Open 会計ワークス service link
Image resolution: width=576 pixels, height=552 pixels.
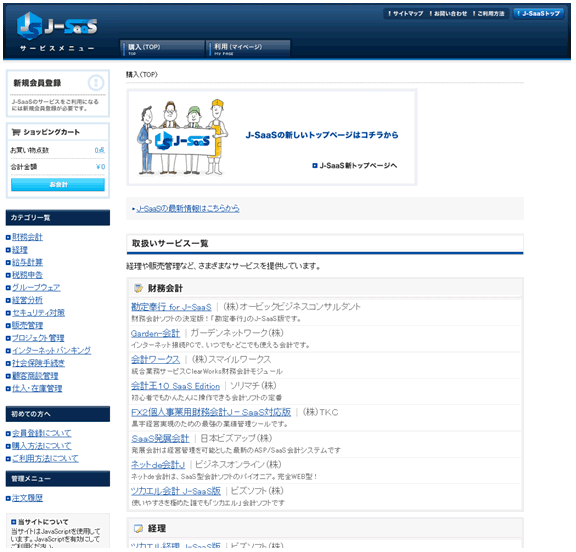(x=155, y=360)
